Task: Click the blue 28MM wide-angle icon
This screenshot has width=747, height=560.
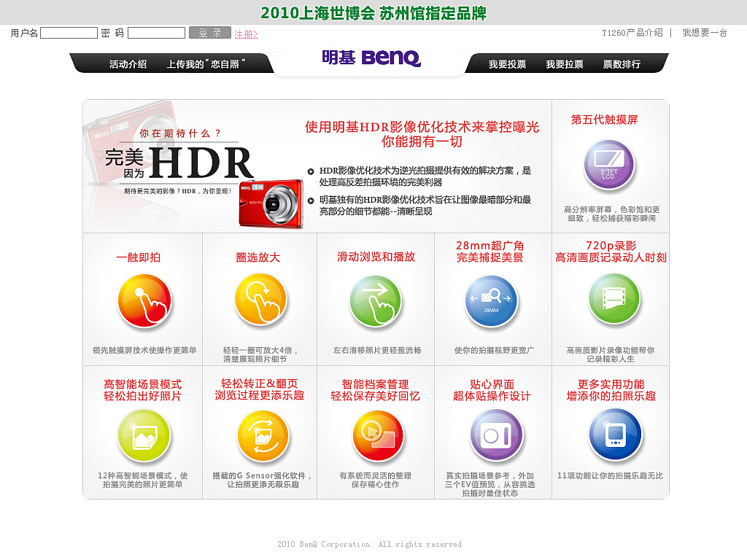Action: point(491,301)
